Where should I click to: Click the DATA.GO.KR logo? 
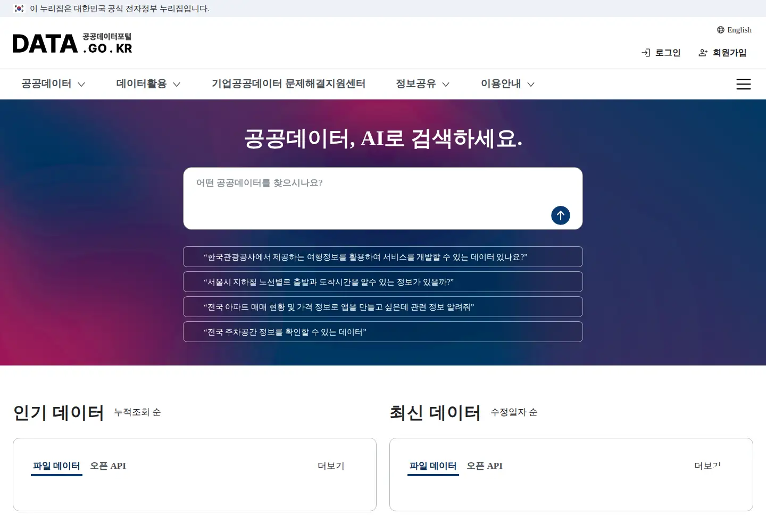(72, 44)
